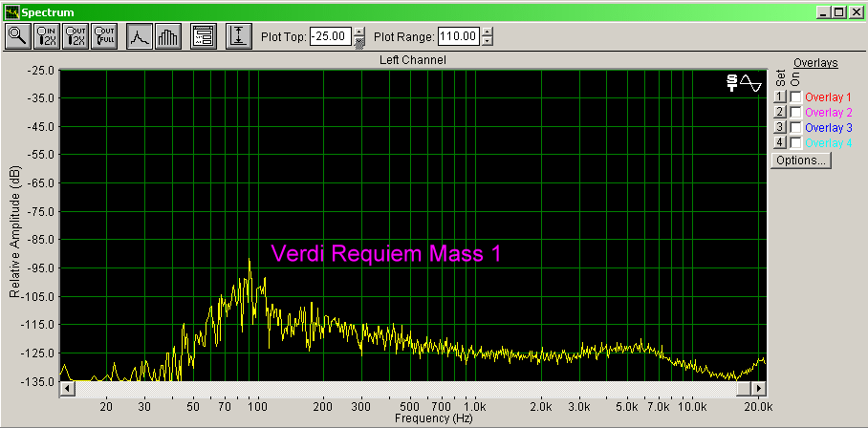
Task: Click the 1.0k frequency axis tick
Action: point(474,407)
